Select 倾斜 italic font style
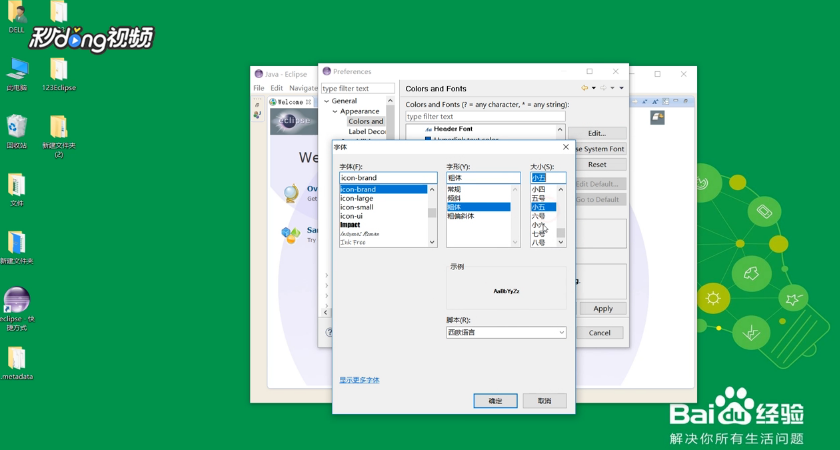Screen dimensions: 840x450 454,198
